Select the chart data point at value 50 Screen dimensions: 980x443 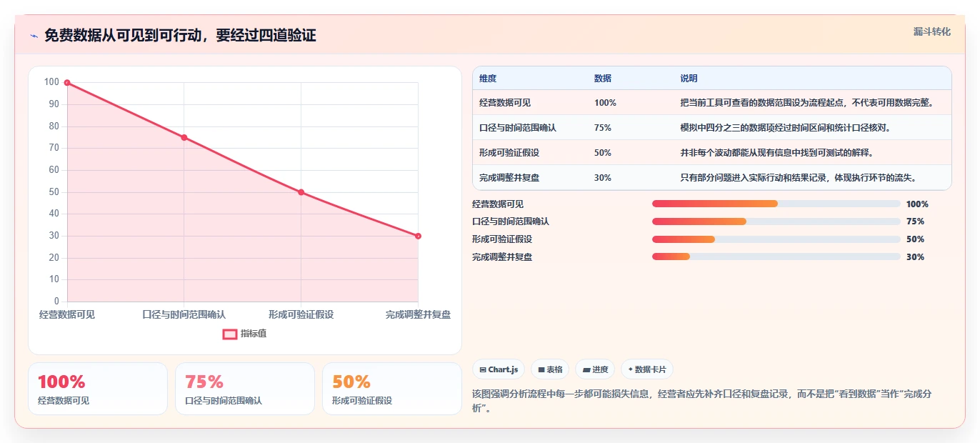(301, 192)
